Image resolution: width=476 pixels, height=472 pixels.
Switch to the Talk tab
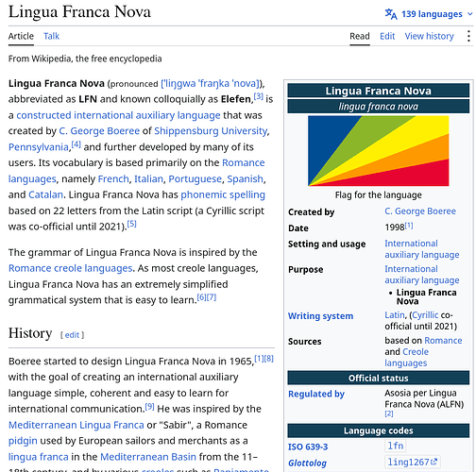pyautogui.click(x=51, y=36)
